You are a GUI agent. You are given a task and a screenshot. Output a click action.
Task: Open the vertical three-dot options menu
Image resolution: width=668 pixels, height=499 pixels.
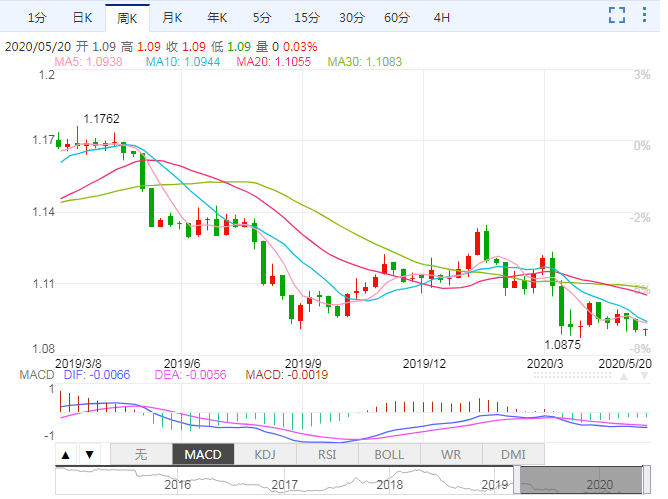(644, 15)
